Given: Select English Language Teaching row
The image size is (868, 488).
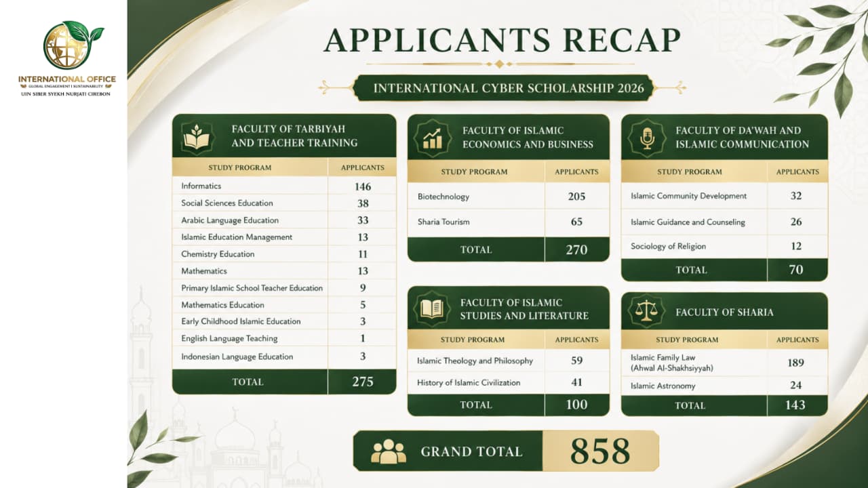Looking at the screenshot, I should 284,338.
